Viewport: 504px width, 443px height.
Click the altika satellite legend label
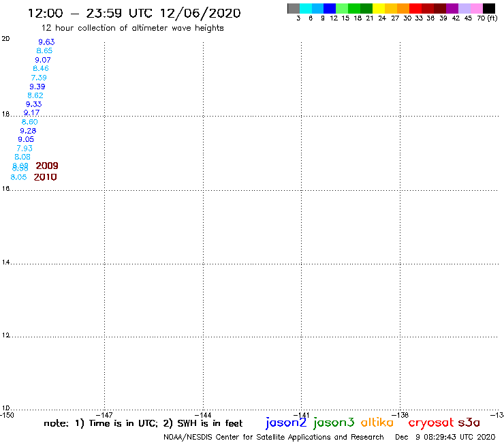pos(377,422)
